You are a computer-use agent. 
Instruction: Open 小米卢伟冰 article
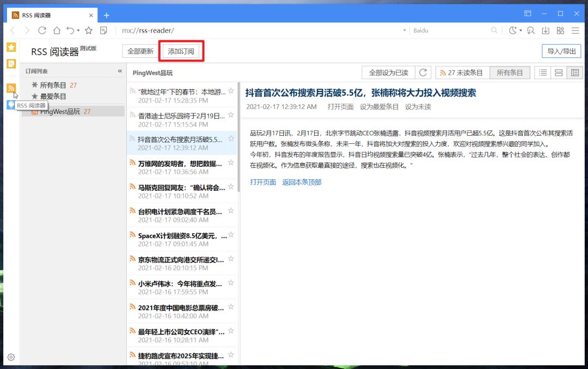pos(182,287)
